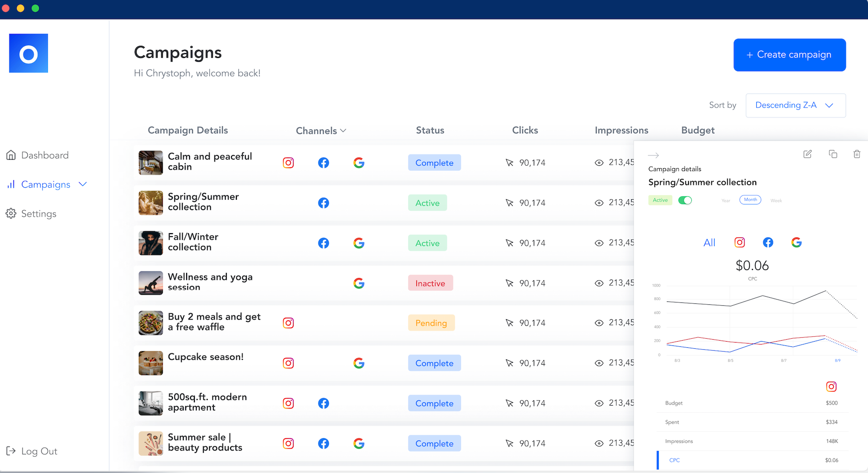Open the Cupcake season! thumbnail
The image size is (868, 473).
(151, 363)
